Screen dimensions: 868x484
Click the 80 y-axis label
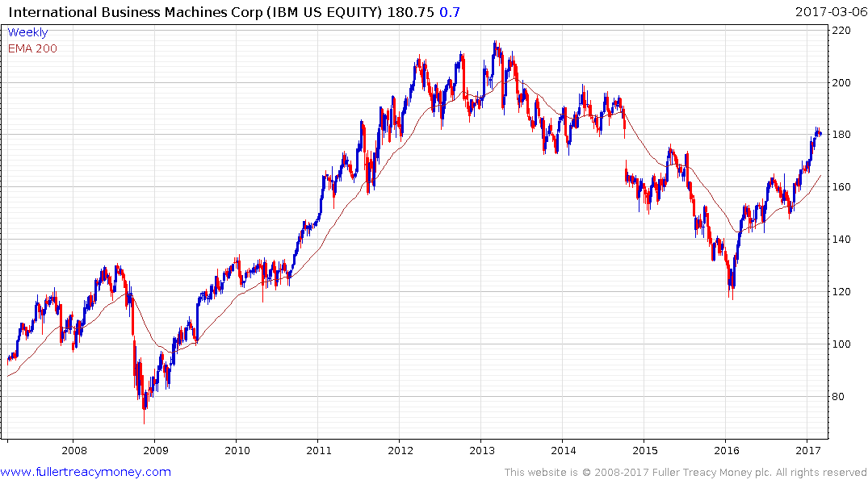tap(838, 397)
